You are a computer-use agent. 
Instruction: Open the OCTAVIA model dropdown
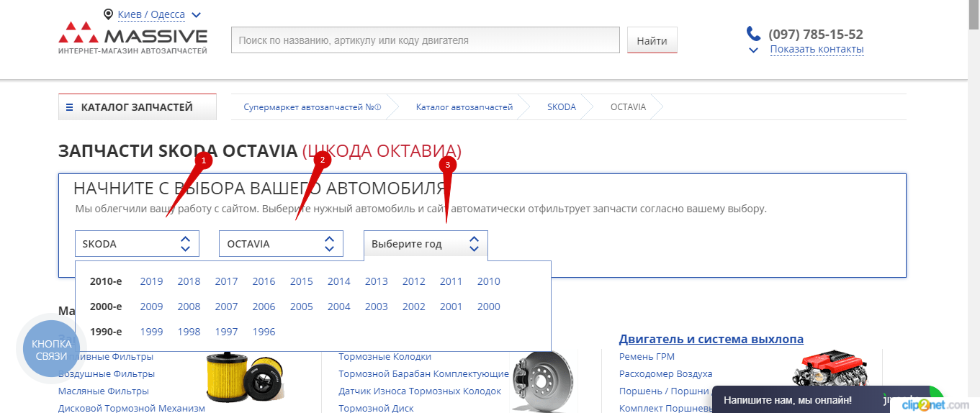281,244
